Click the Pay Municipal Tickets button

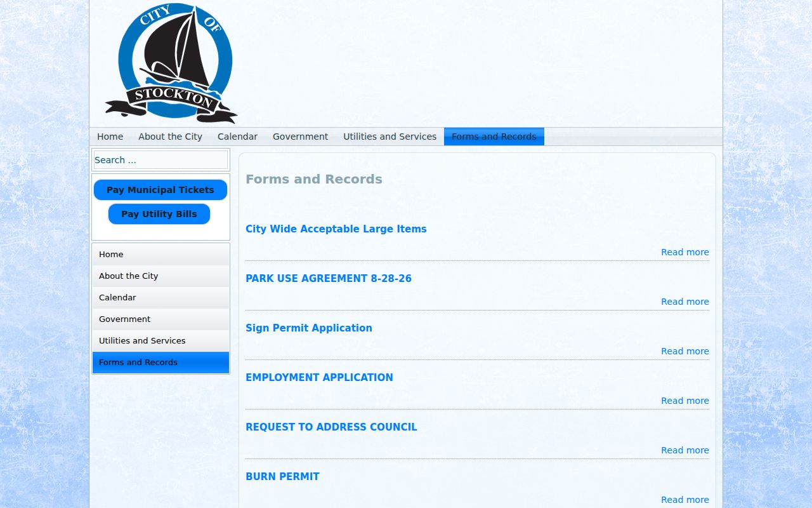160,190
